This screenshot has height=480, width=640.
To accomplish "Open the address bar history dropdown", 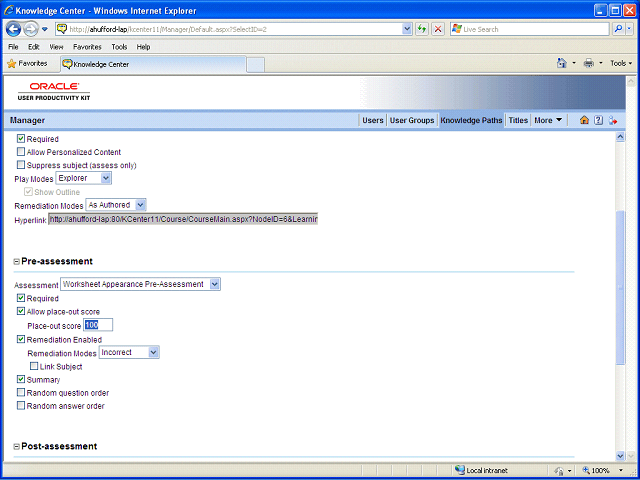I will 407,29.
